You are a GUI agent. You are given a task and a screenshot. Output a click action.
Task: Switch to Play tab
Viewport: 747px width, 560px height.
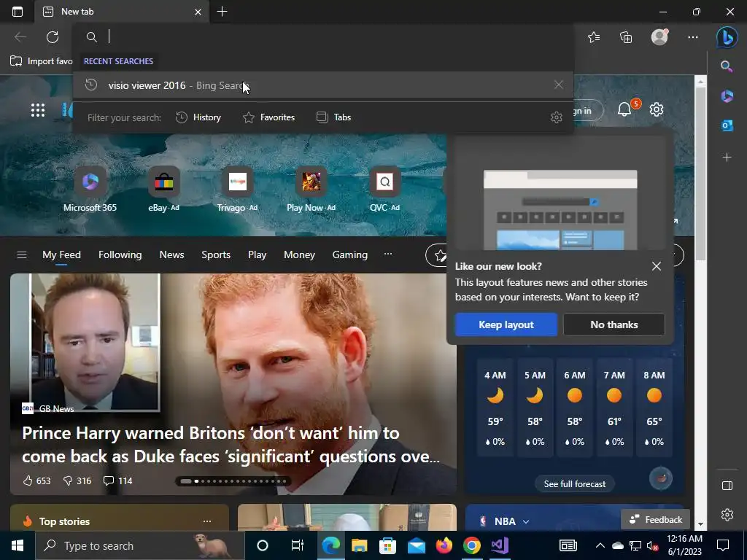[x=257, y=254]
